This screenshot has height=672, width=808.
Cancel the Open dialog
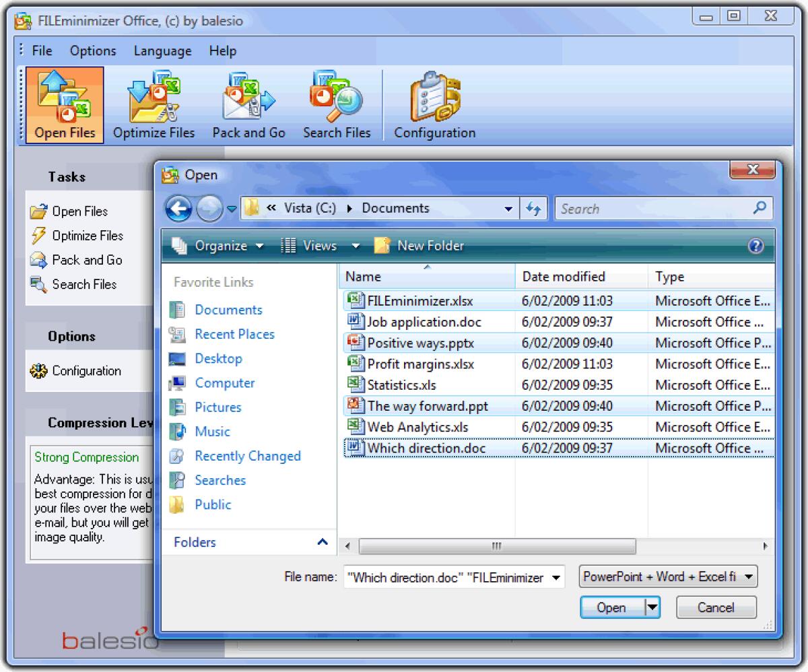pyautogui.click(x=716, y=607)
